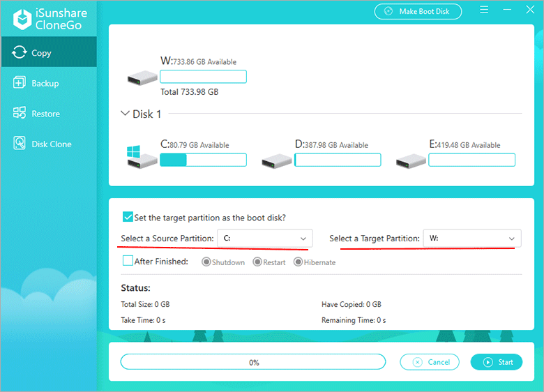
Task: Select the D: drive icon
Action: tap(276, 161)
